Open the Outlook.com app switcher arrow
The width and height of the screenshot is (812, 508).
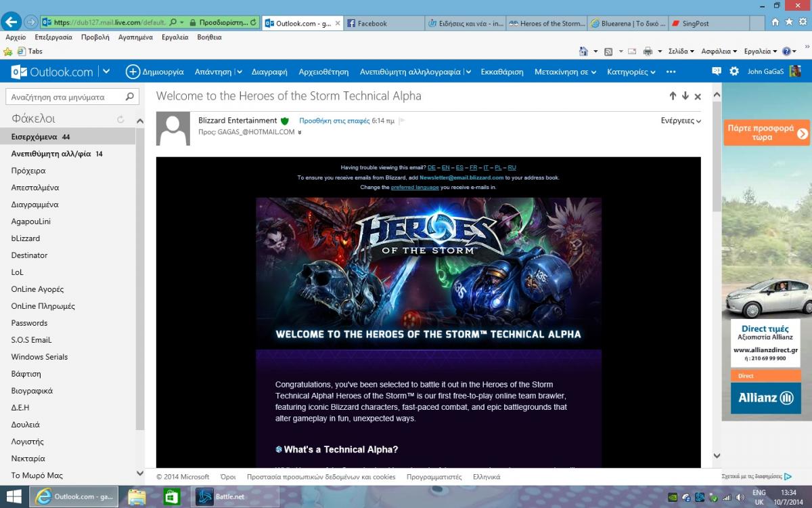(x=106, y=71)
